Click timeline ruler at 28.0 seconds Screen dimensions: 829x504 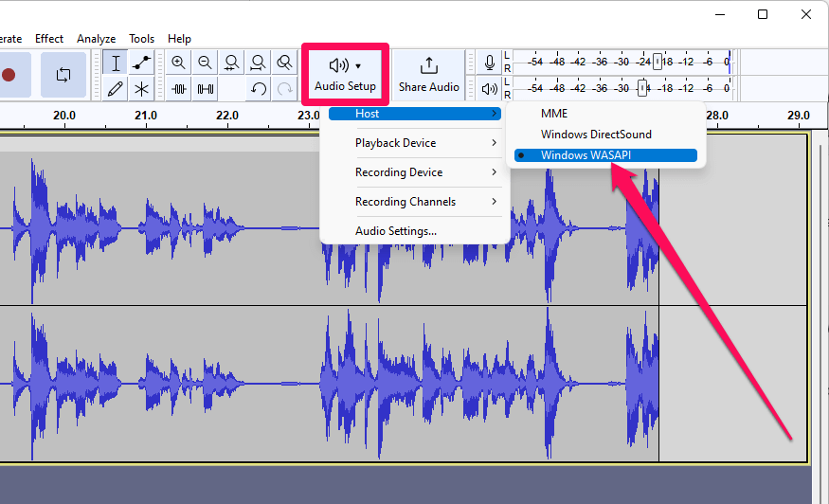coord(717,116)
